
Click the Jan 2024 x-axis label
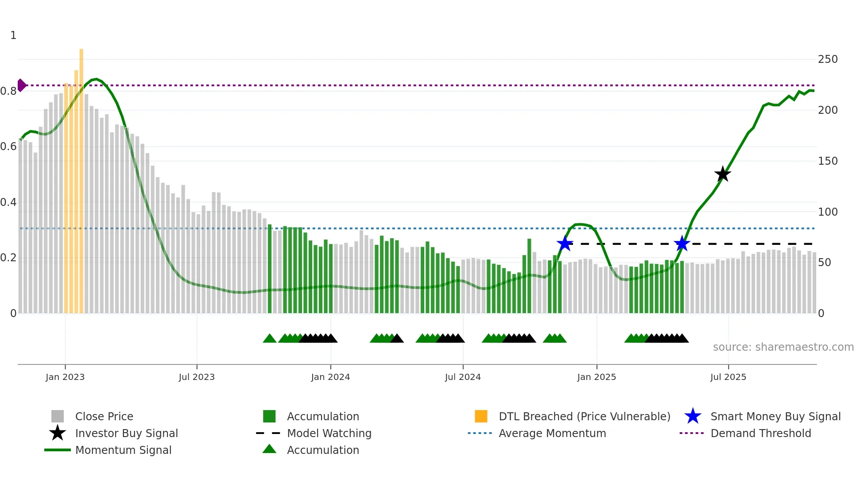click(x=330, y=377)
